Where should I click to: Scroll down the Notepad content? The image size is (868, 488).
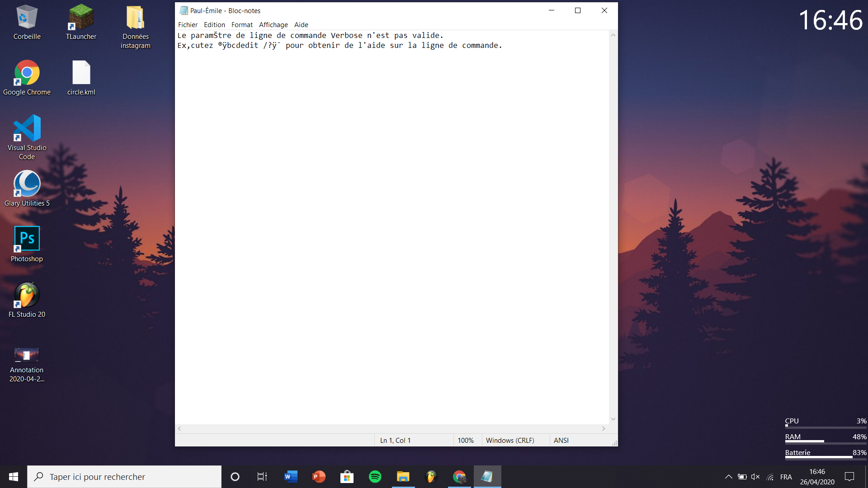pyautogui.click(x=612, y=420)
